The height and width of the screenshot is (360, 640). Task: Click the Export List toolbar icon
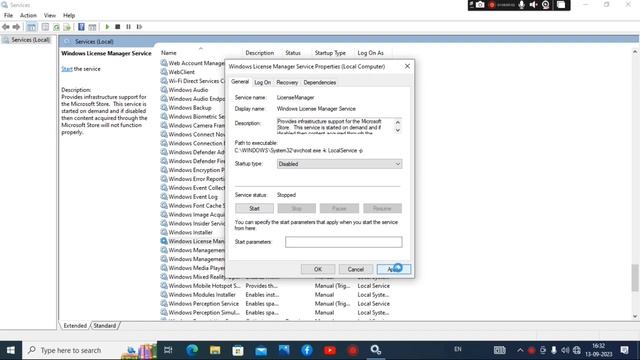67,27
